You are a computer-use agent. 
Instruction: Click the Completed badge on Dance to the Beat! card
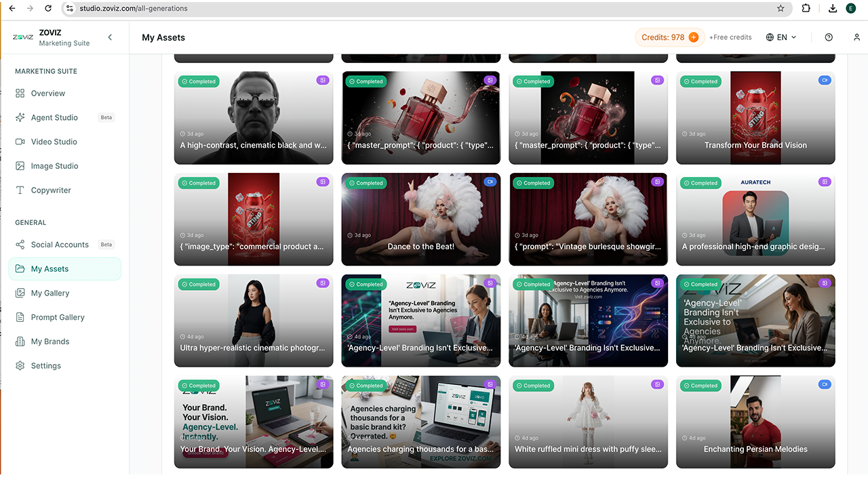pos(366,183)
